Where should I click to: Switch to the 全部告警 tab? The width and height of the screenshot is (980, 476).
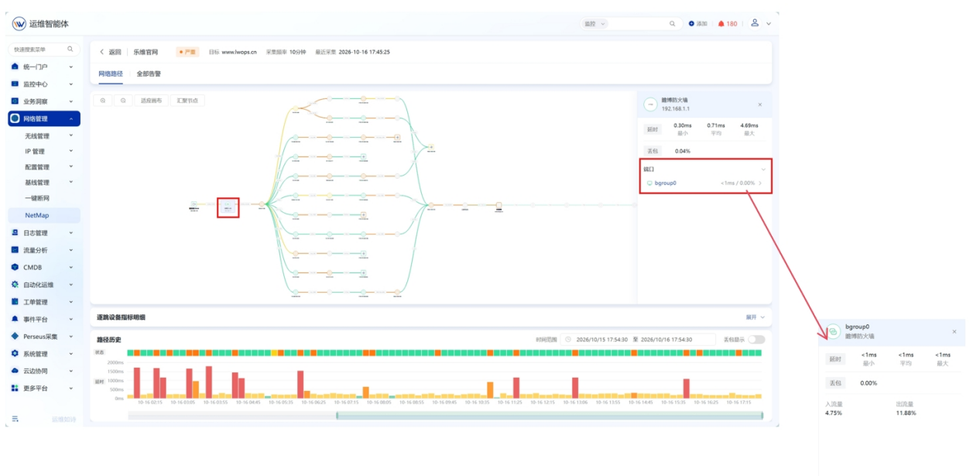[x=149, y=74]
